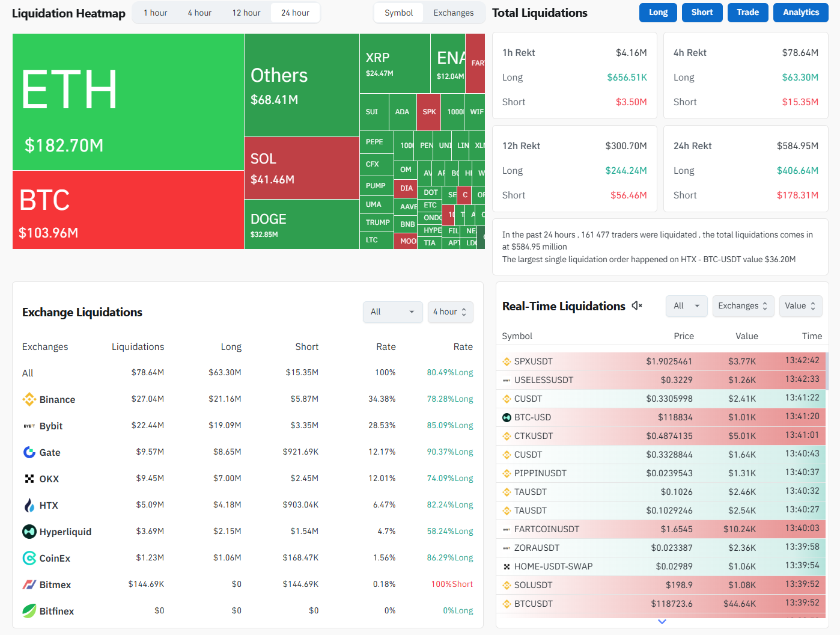Click the Bybit exchange logo
840x635 pixels.
(29, 426)
